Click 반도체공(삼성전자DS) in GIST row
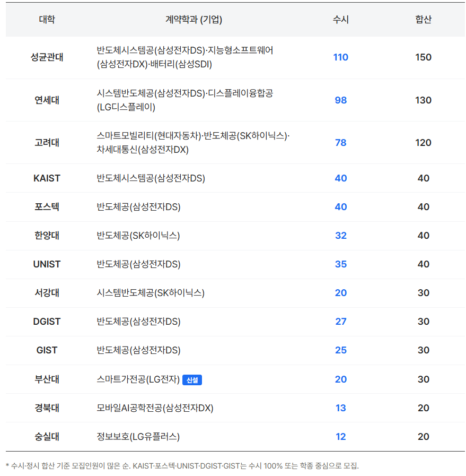466x476 pixels. pyautogui.click(x=138, y=350)
